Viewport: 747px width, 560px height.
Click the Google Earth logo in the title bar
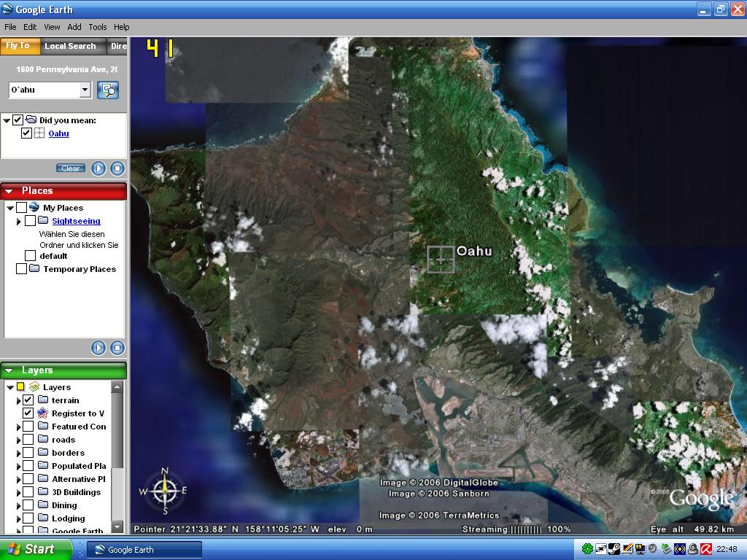click(7, 9)
